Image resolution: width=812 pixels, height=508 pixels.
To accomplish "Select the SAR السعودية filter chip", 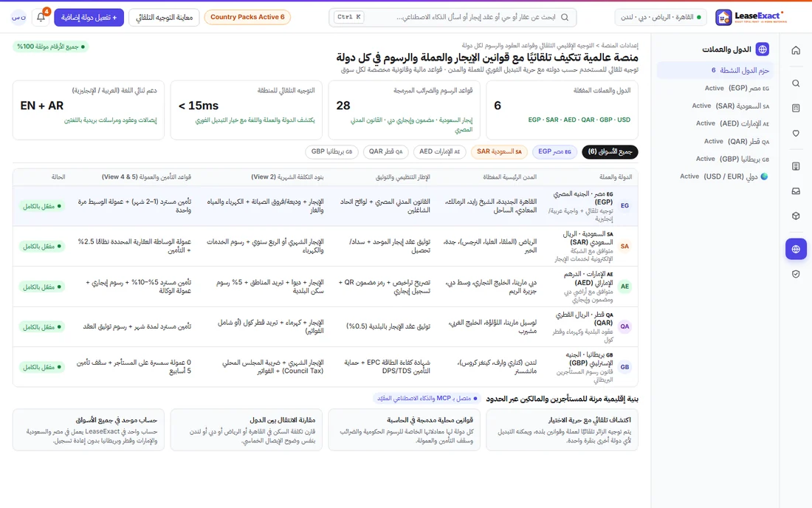I will pos(499,151).
